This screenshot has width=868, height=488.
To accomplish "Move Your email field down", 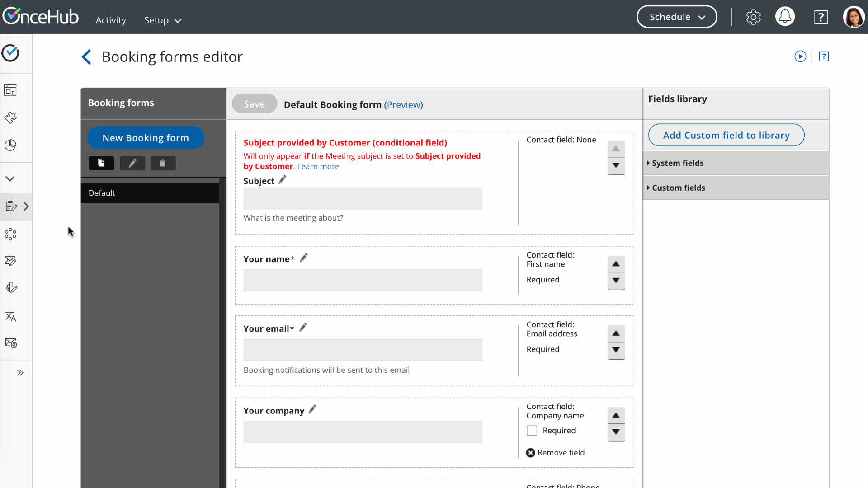I will coord(616,350).
